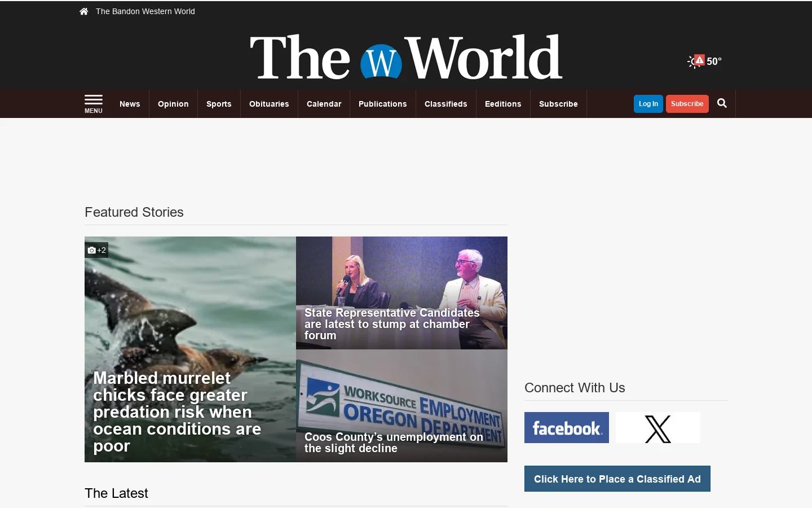Open the State Representative Candidates forum story
The height and width of the screenshot is (508, 812).
tap(392, 324)
